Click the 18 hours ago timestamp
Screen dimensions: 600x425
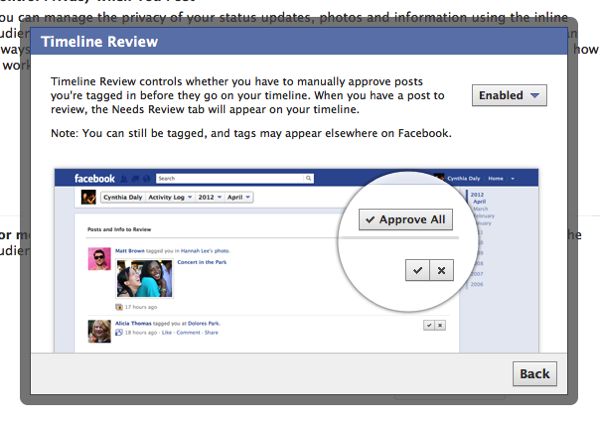[x=141, y=332]
